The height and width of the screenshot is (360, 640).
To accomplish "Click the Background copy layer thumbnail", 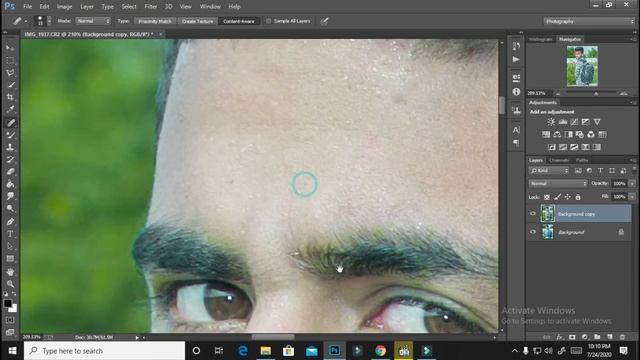I will click(x=547, y=213).
